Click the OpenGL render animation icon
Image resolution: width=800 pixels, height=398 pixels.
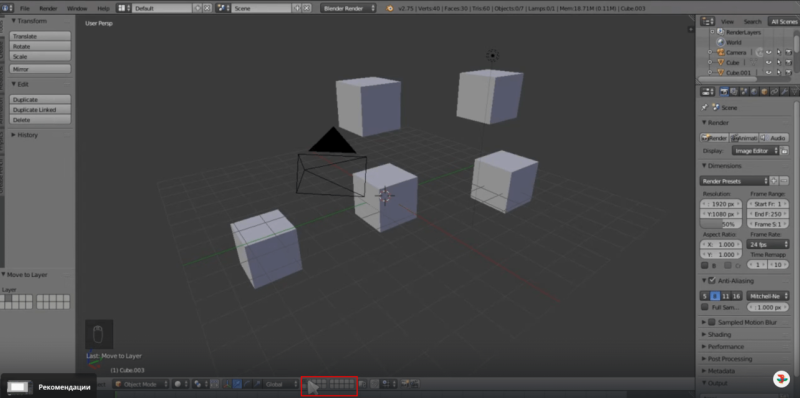[415, 384]
